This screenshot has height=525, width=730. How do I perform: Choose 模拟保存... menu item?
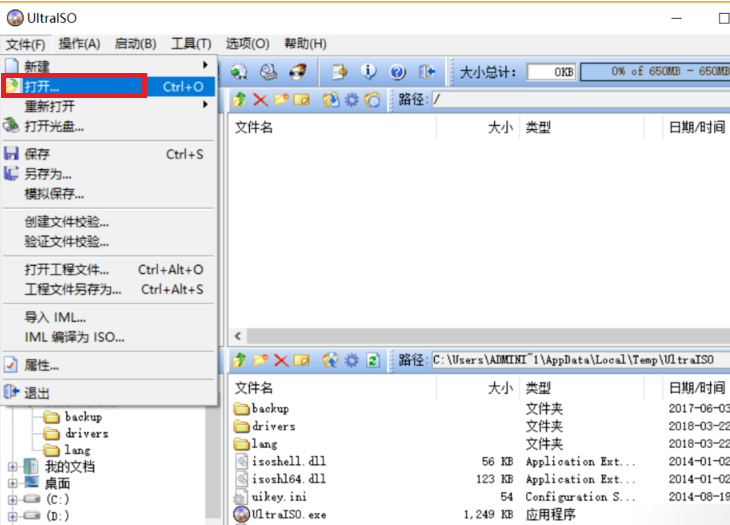coord(108,194)
